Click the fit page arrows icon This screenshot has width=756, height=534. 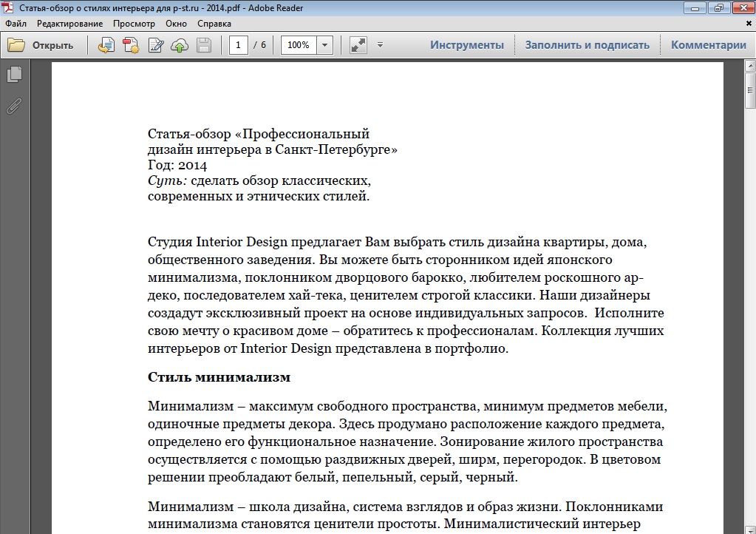[x=358, y=45]
